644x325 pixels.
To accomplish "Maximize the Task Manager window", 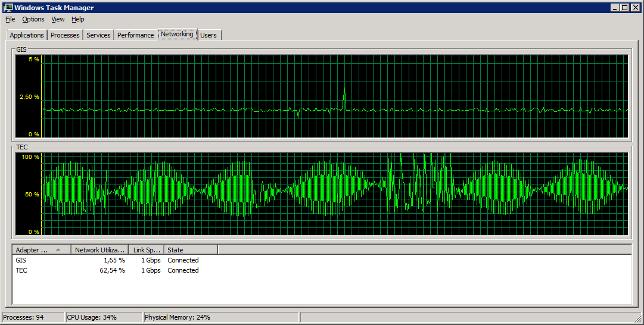I will [x=625, y=8].
